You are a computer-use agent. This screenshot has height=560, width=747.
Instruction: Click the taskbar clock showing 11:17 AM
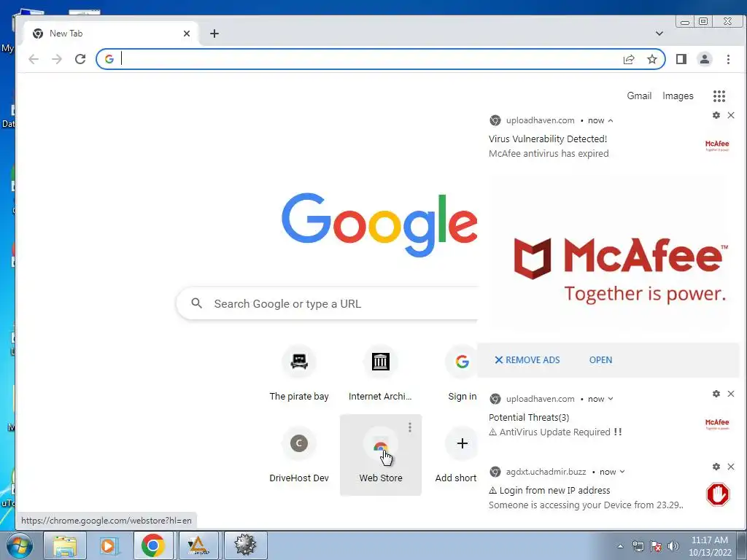point(709,545)
